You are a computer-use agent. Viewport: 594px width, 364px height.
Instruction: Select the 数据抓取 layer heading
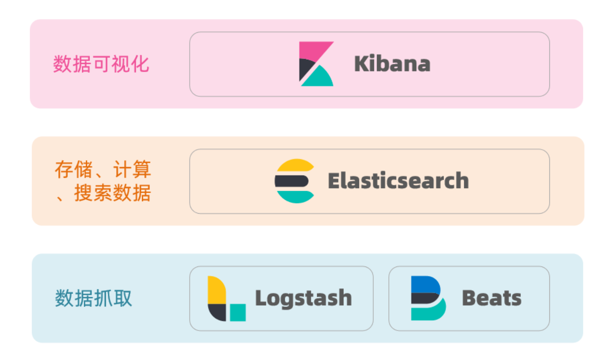coord(94,298)
